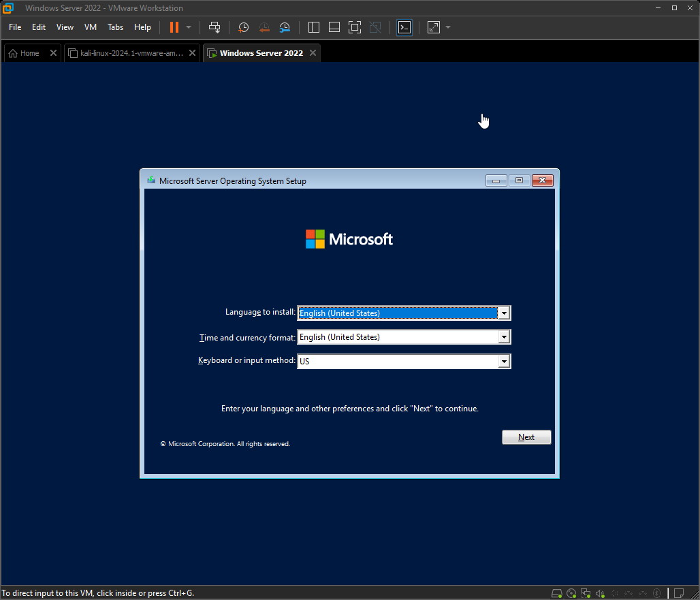Maximize the VMware Workstation window
The width and height of the screenshot is (700, 600).
[674, 8]
